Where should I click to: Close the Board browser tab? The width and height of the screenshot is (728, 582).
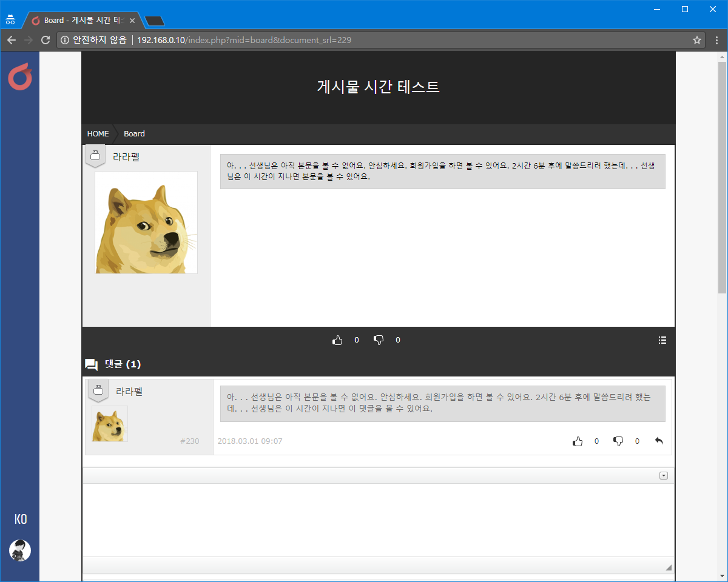coord(132,21)
